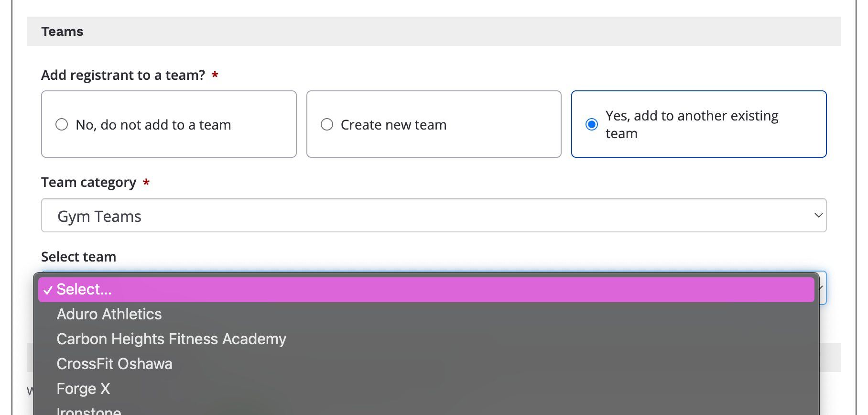
Task: Select "No, do not add to a team" radio
Action: [62, 124]
